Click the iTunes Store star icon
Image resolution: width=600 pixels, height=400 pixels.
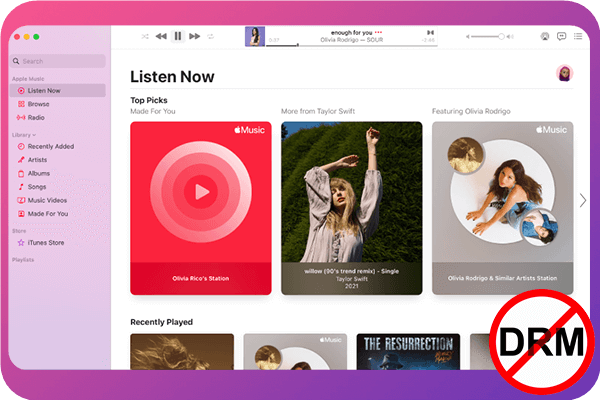pyautogui.click(x=21, y=243)
